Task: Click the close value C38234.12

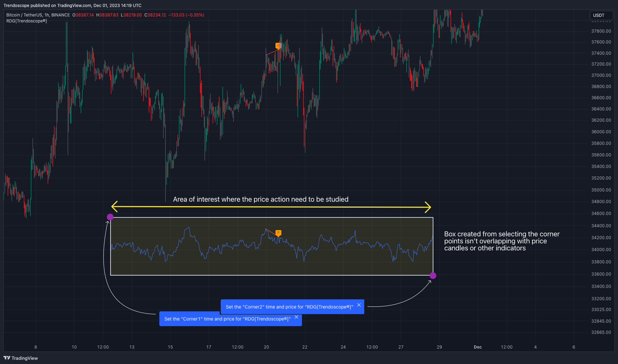Action: click(x=155, y=15)
